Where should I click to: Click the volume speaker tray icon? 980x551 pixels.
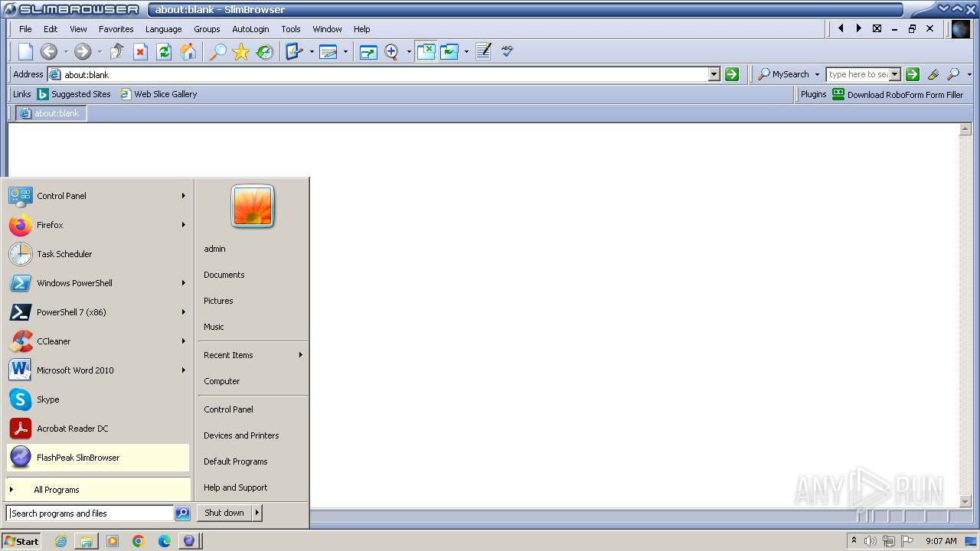tap(871, 541)
